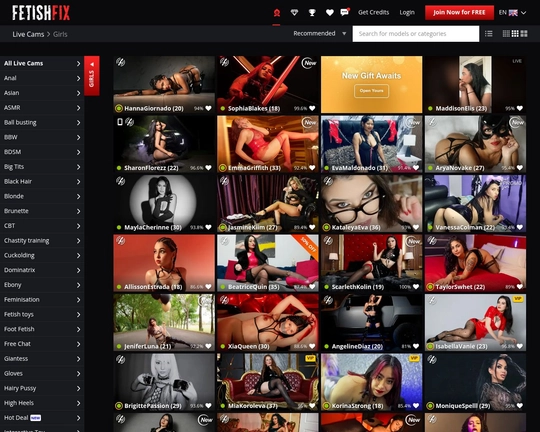Select All Live Cams in sidebar
This screenshot has width=540, height=432.
tap(42, 63)
